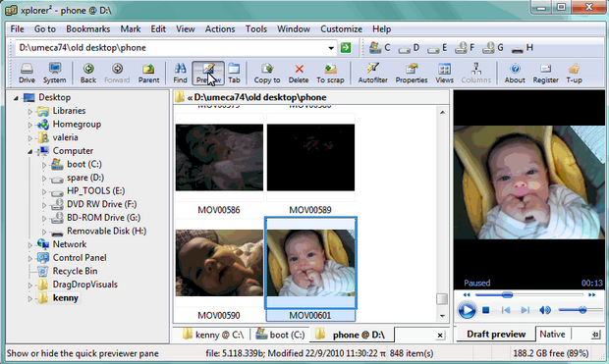This screenshot has height=364, width=609.
Task: Mute the preview speaker icon
Action: click(545, 310)
